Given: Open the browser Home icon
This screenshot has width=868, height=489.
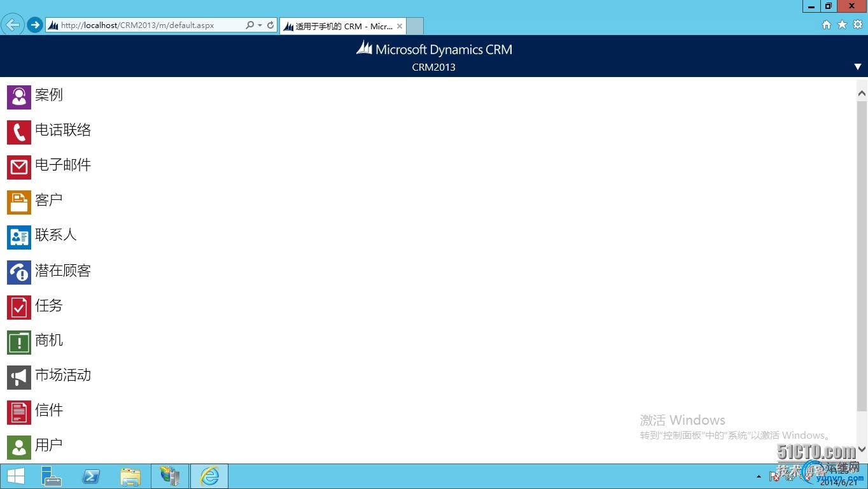Looking at the screenshot, I should 827,25.
